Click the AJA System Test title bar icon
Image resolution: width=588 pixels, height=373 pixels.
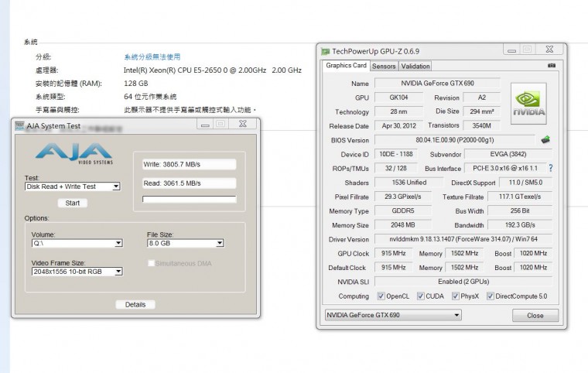pos(19,125)
